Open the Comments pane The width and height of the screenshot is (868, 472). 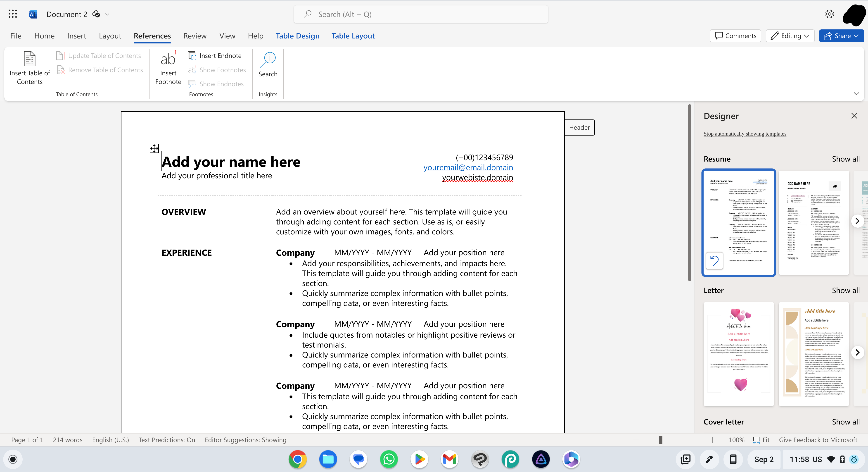coord(735,36)
